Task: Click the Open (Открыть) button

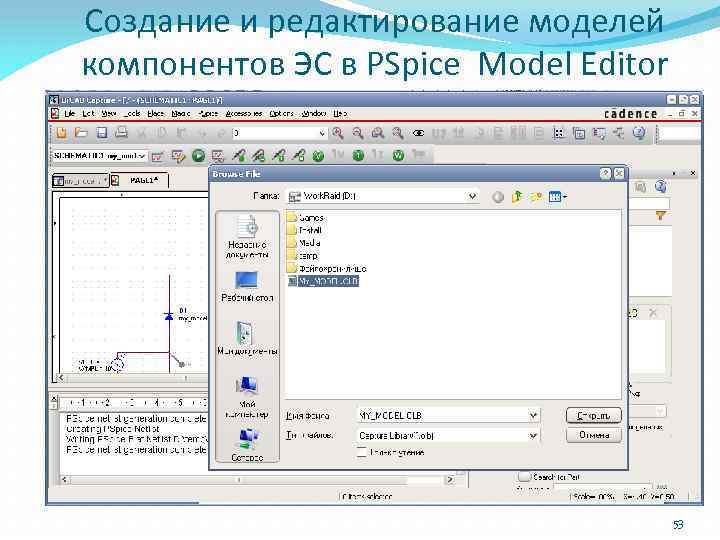Action: coord(594,416)
